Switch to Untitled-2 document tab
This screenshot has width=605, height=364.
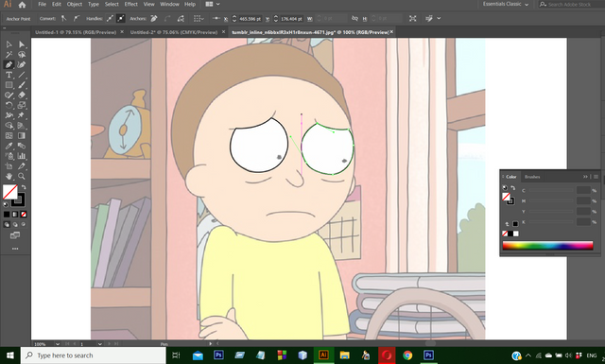tap(174, 32)
